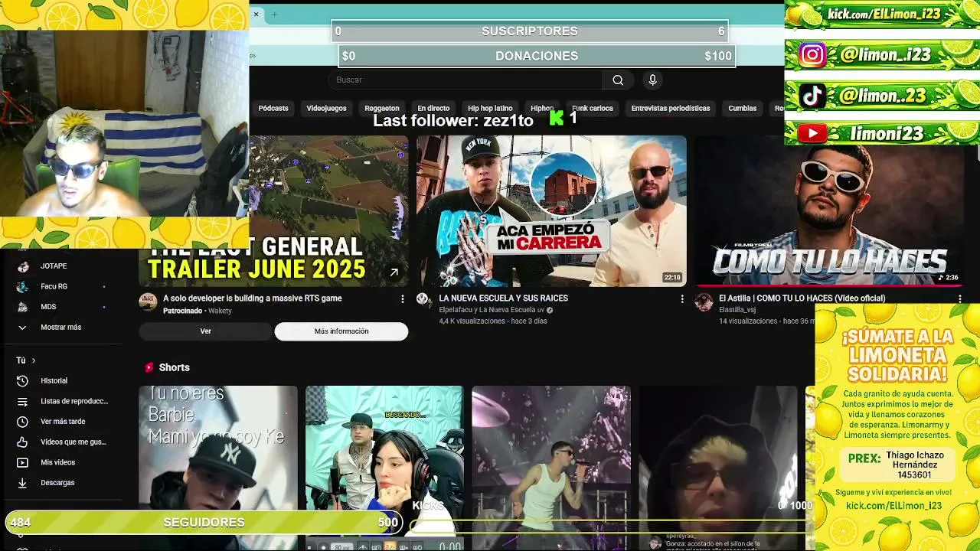Open LA NUEVA ESCUELA Y SUS RAICES title
This screenshot has width=980, height=551.
coord(504,298)
